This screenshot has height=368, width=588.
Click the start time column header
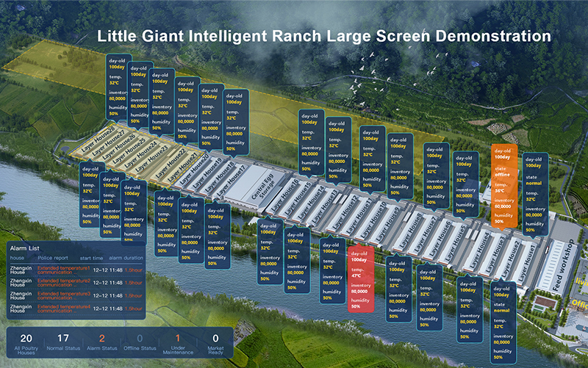pyautogui.click(x=93, y=259)
